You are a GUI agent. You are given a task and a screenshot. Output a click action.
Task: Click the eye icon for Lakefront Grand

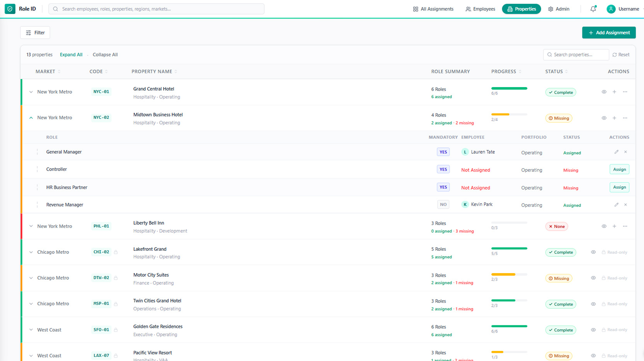click(593, 252)
